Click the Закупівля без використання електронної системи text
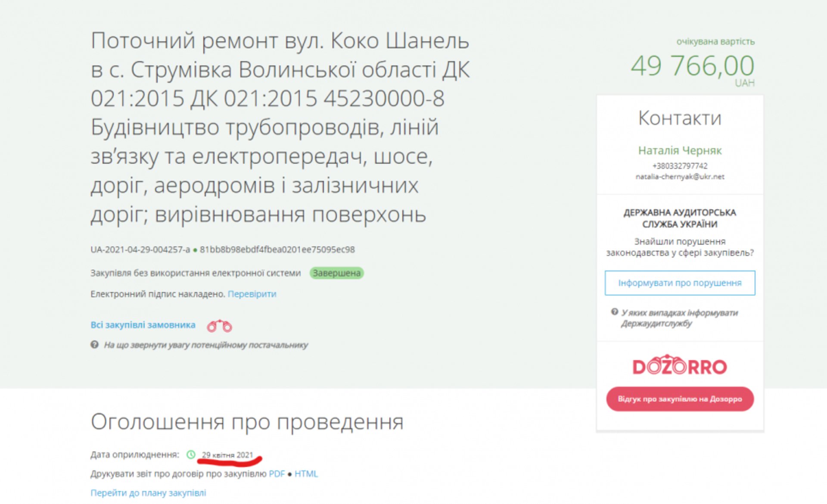The image size is (827, 504). click(x=196, y=273)
